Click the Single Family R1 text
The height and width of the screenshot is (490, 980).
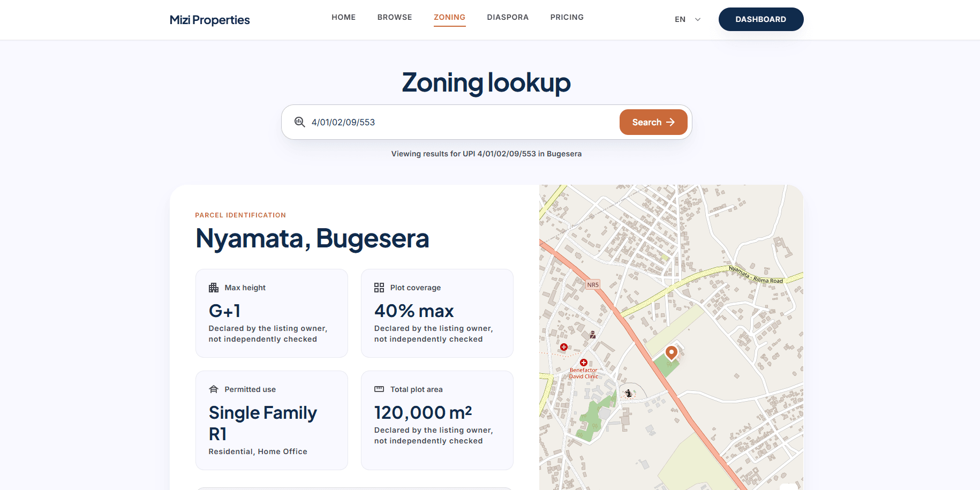[263, 423]
